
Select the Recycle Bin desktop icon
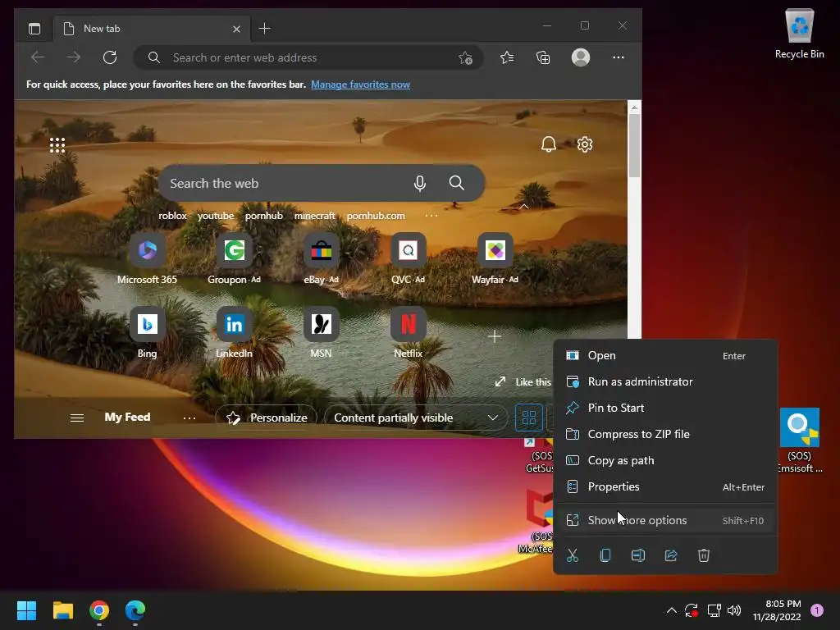pos(799,33)
